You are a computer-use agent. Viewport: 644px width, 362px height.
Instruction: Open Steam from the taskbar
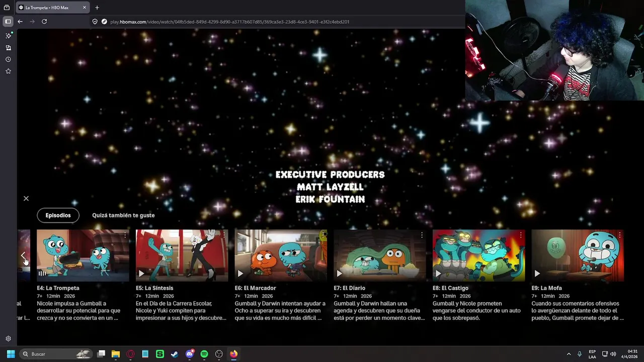(175, 354)
